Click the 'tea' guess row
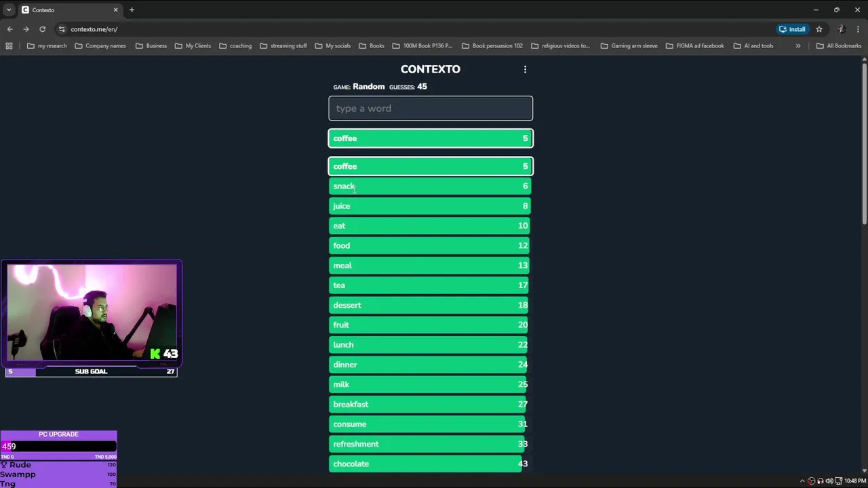 [x=431, y=285]
